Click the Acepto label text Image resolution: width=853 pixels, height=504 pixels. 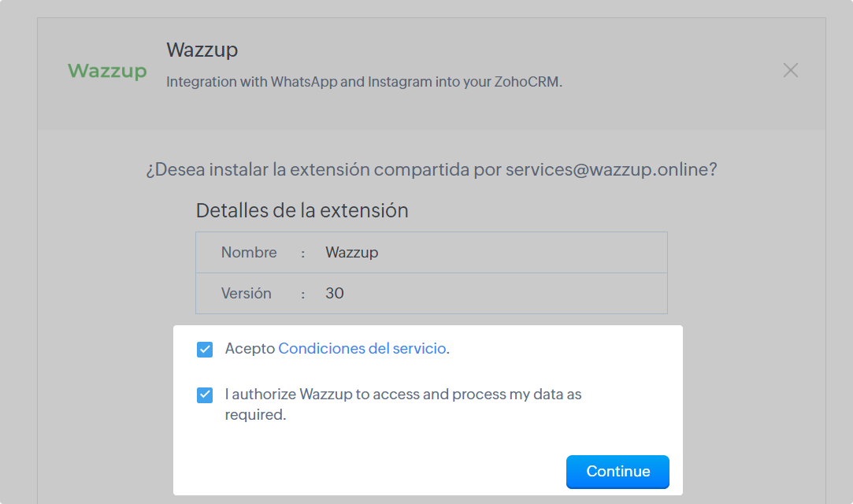click(x=250, y=348)
